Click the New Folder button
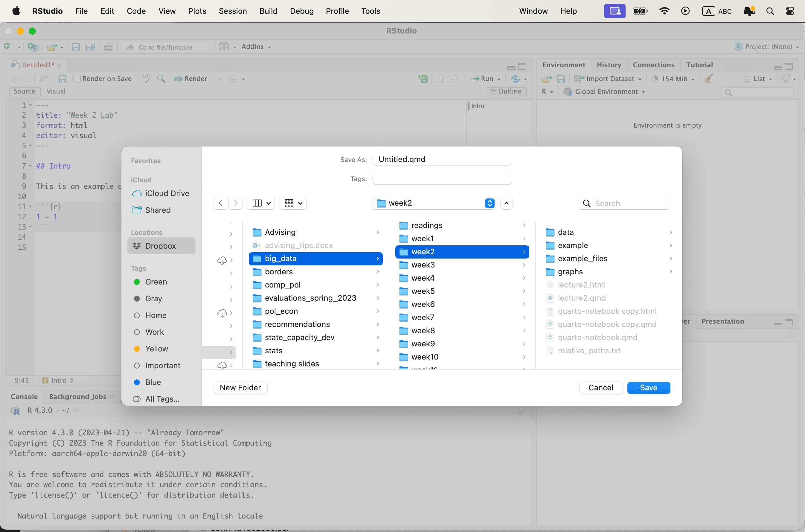This screenshot has height=532, width=805. coord(240,387)
